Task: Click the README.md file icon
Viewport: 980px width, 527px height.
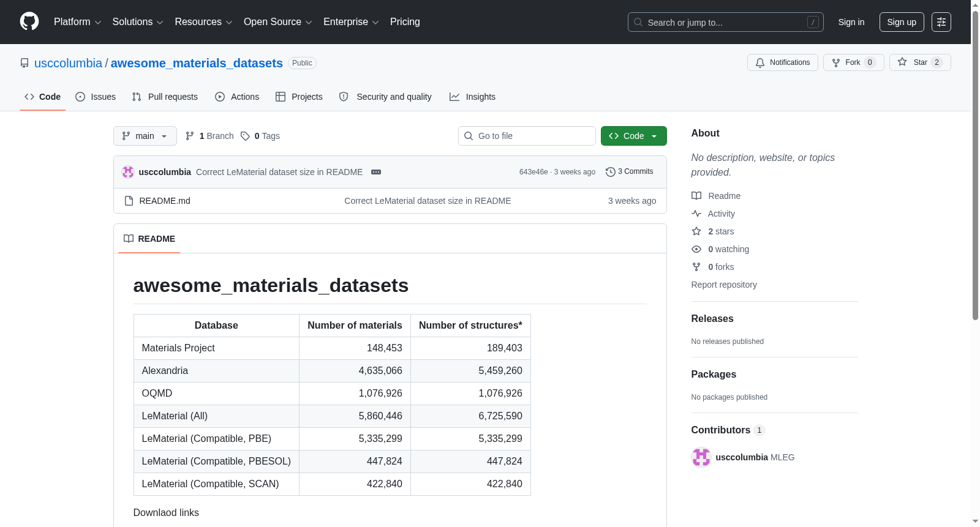Action: tap(129, 201)
